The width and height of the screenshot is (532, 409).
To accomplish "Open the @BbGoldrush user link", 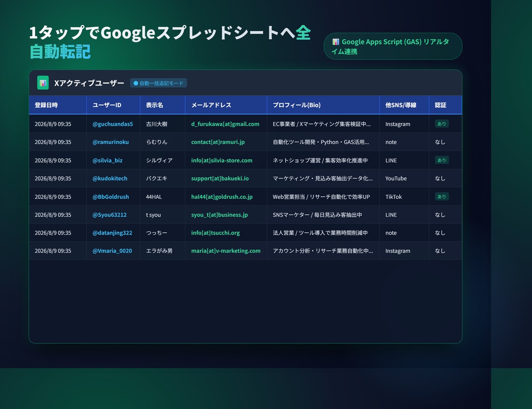I will [111, 197].
